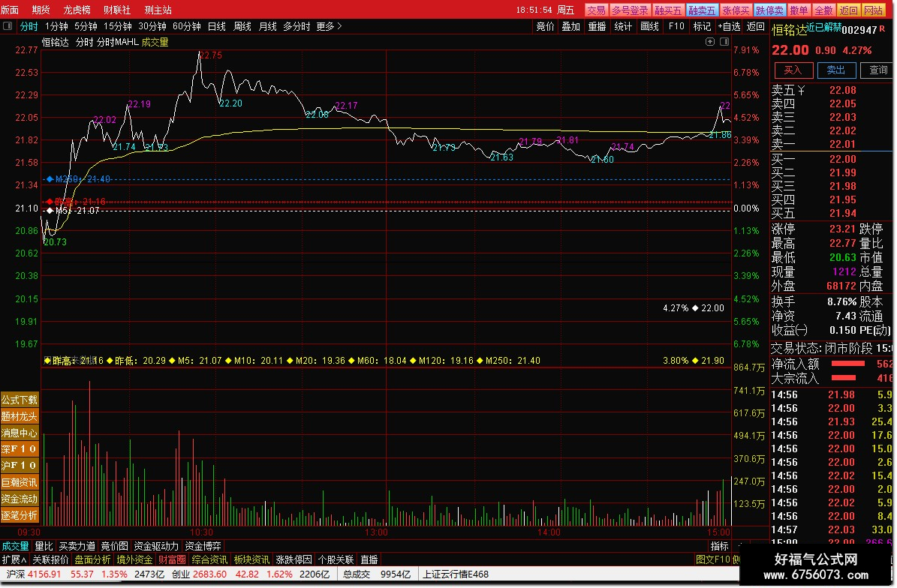This screenshot has height=588, width=897.
Task: Toggle the right panel icon above the chart
Action: tap(724, 42)
